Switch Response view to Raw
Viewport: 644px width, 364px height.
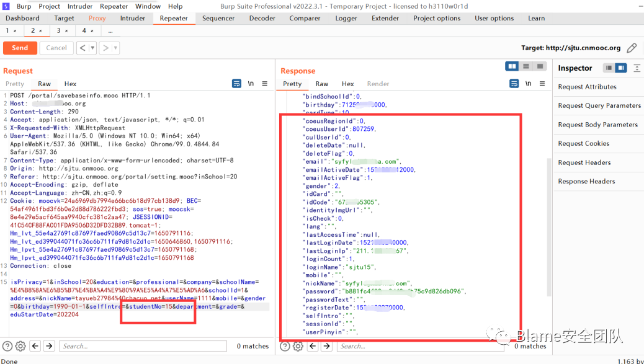tap(321, 84)
